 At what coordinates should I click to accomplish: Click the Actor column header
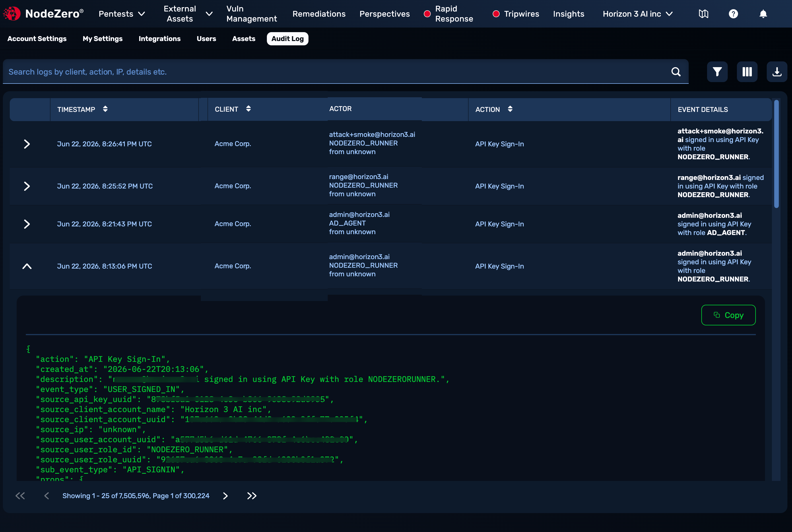tap(340, 108)
